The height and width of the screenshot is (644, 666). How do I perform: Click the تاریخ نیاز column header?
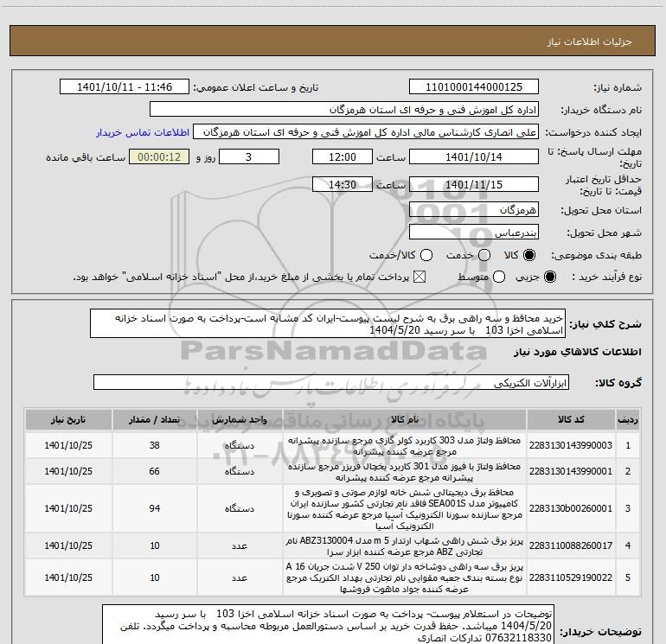pyautogui.click(x=68, y=419)
